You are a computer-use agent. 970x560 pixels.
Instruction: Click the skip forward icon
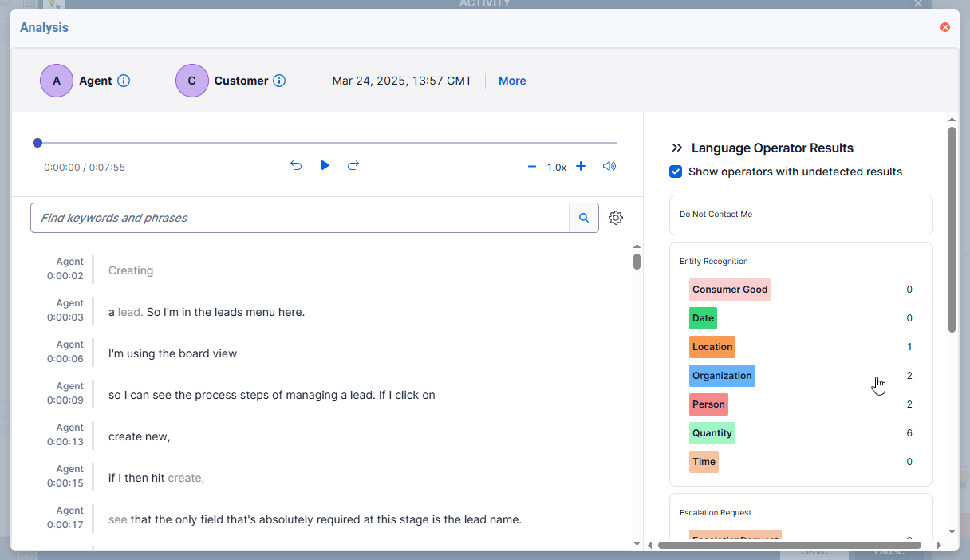(x=353, y=166)
